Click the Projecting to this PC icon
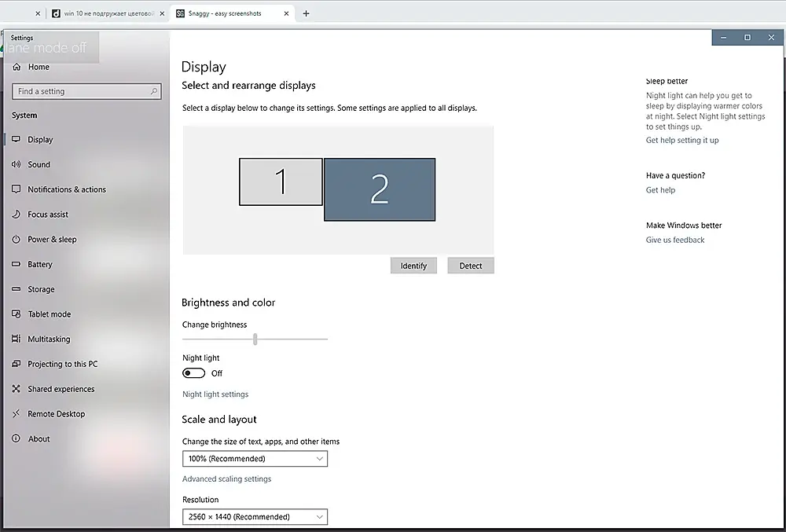 tap(16, 364)
